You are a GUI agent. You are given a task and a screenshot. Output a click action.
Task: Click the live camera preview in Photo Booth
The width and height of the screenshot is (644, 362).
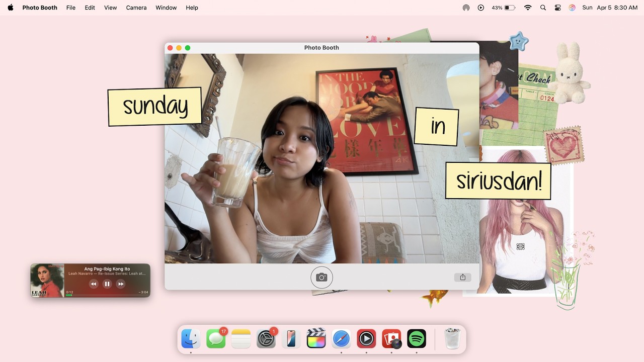[x=322, y=158]
